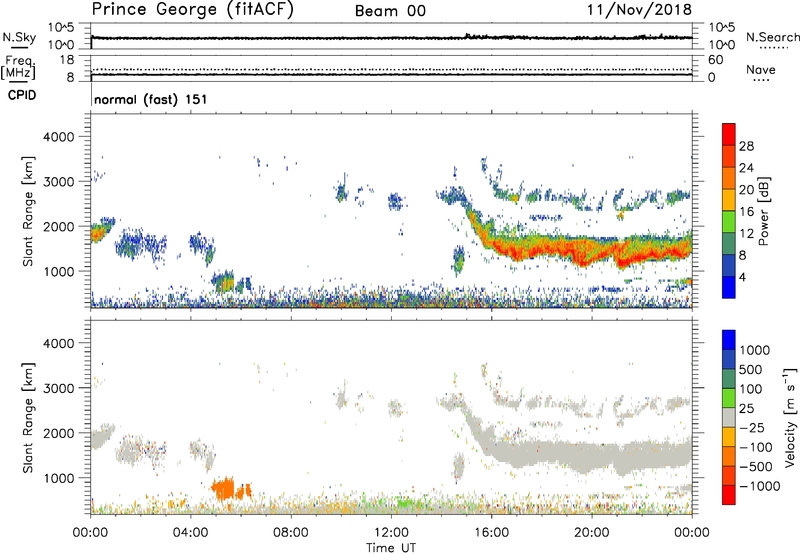The width and height of the screenshot is (800, 554).
Task: Click the 'Velocity [m s-1]' colorbar title
Action: coord(790,417)
